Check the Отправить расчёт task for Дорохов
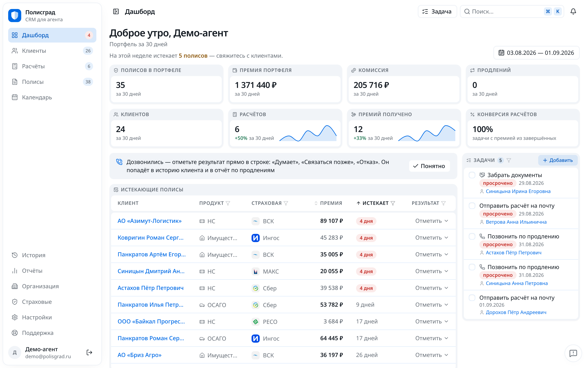This screenshot has width=588, height=368. 472,298
